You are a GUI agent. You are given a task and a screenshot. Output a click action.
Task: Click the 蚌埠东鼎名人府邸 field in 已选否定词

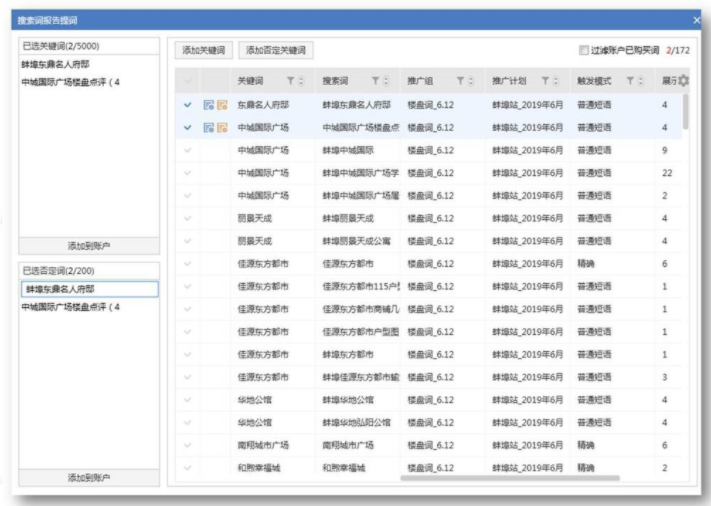pos(89,289)
